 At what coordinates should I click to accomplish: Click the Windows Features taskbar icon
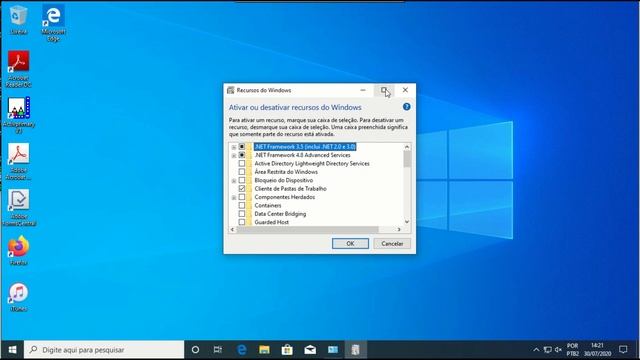click(356, 350)
